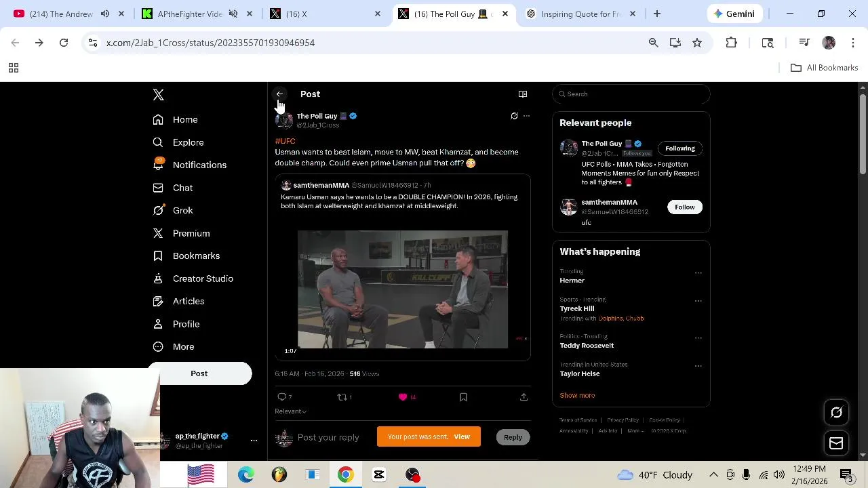Open the Hermer trend

pos(572,281)
